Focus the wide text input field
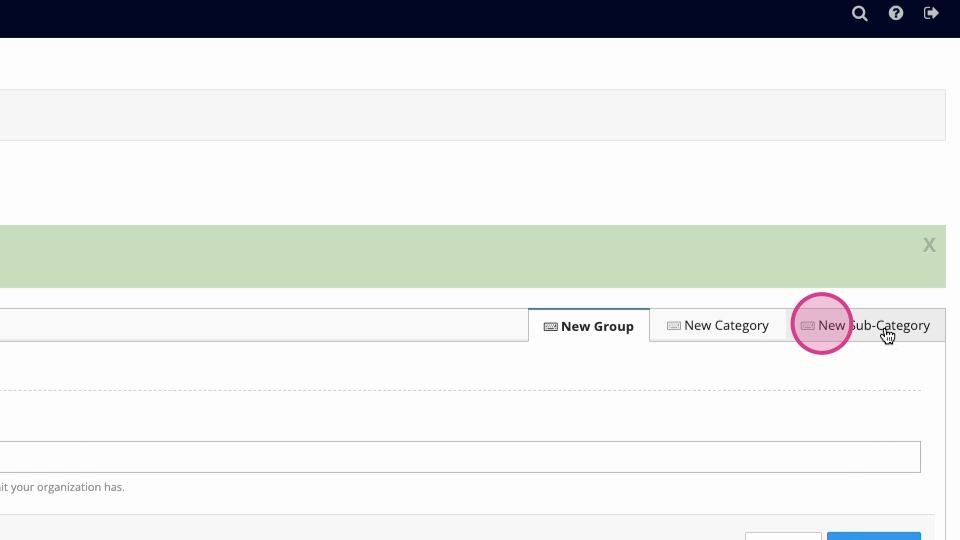Screen dimensions: 960x540 [x=460, y=457]
